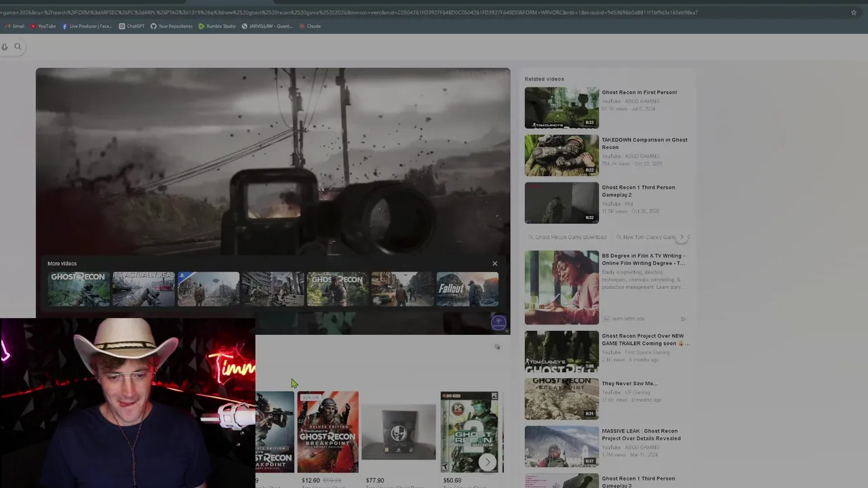
Task: Expand related search chips with the chevron
Action: coord(682,237)
